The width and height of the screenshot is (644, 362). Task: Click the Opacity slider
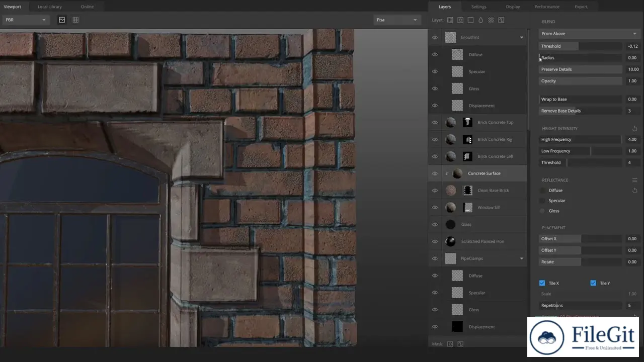coord(581,81)
